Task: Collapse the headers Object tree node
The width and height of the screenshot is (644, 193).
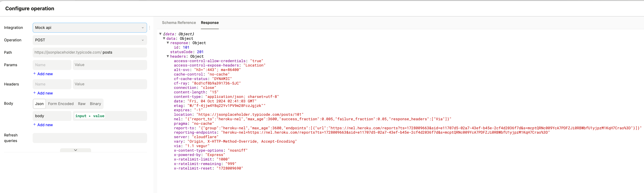Action: tap(168, 57)
